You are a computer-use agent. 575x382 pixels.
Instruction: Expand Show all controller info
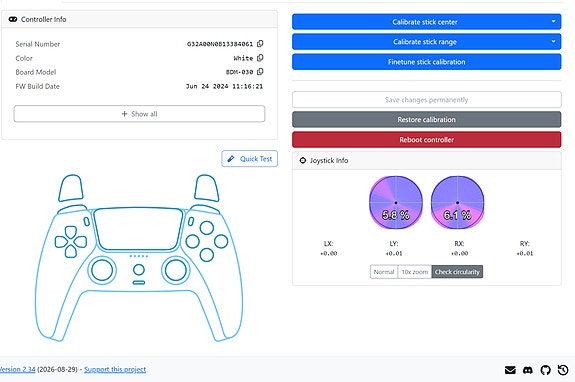139,114
